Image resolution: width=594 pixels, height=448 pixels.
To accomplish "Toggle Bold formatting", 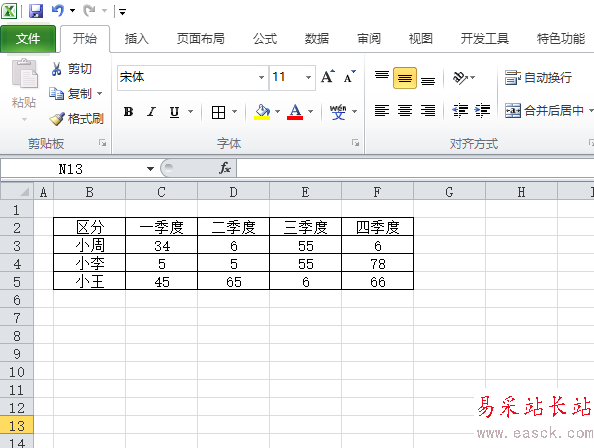I will (128, 112).
